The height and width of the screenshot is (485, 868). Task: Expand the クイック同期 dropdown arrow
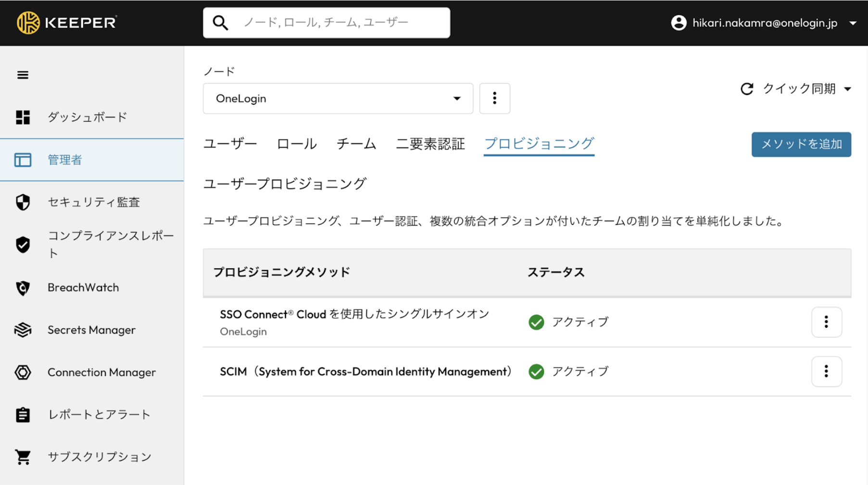point(847,89)
